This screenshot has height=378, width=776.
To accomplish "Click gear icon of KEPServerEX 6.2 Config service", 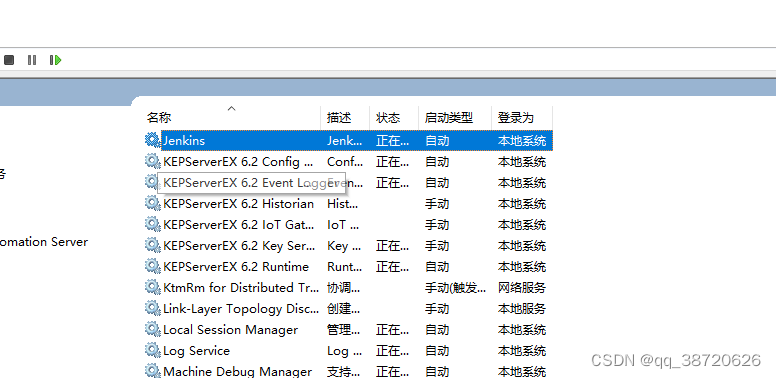I will [x=152, y=161].
